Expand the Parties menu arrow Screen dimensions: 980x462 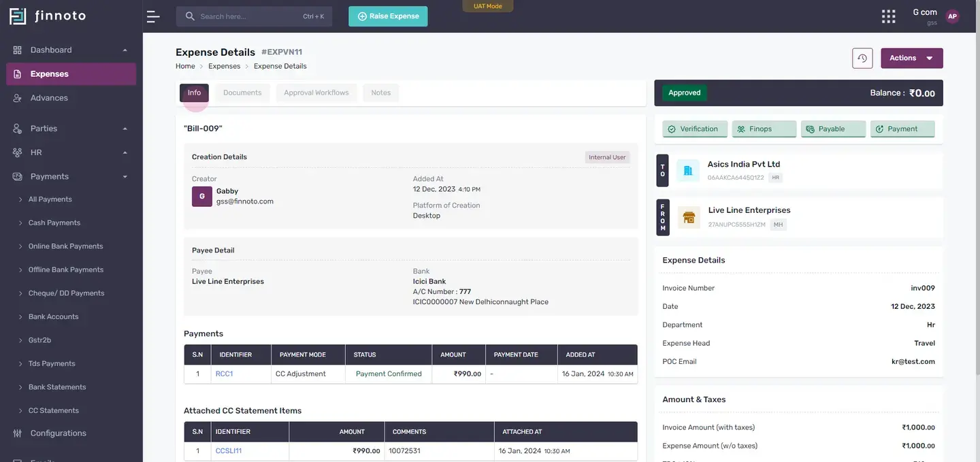[x=125, y=129]
